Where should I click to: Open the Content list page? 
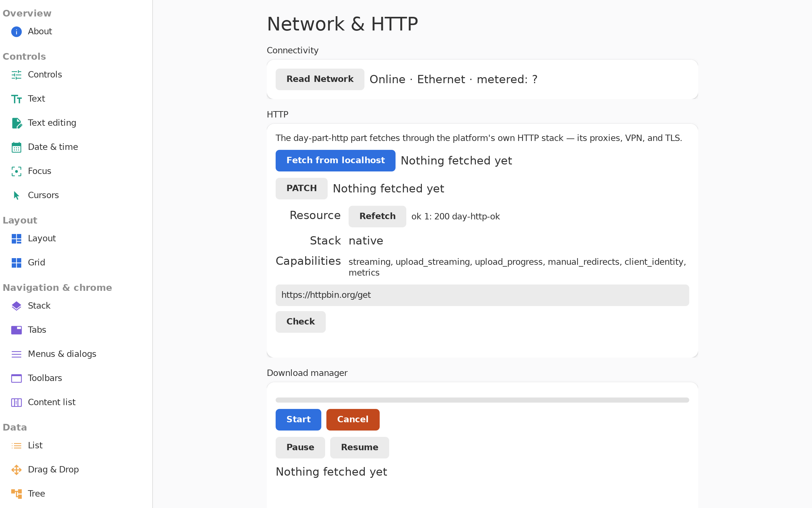coord(52,403)
